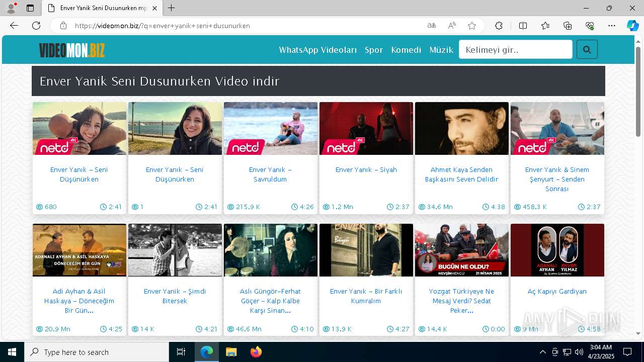Open Seni Düşünürken link with 680 views
Viewport: 644px width, 362px height.
pos(79,174)
